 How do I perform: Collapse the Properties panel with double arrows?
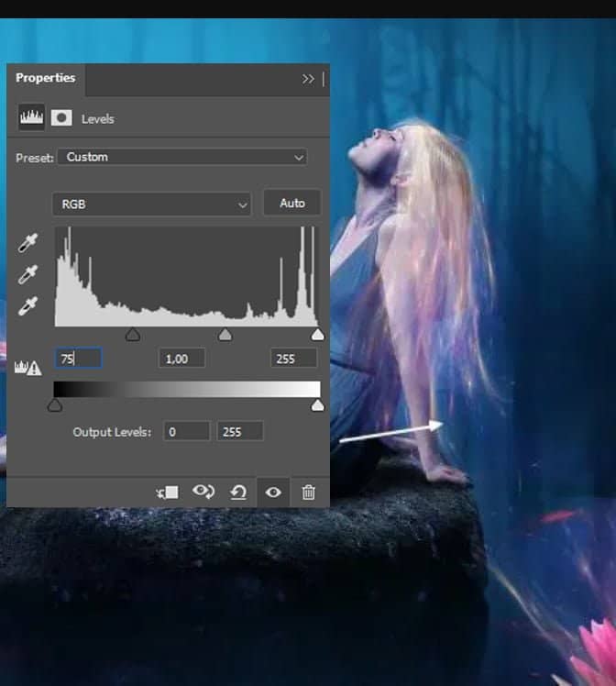[x=308, y=79]
